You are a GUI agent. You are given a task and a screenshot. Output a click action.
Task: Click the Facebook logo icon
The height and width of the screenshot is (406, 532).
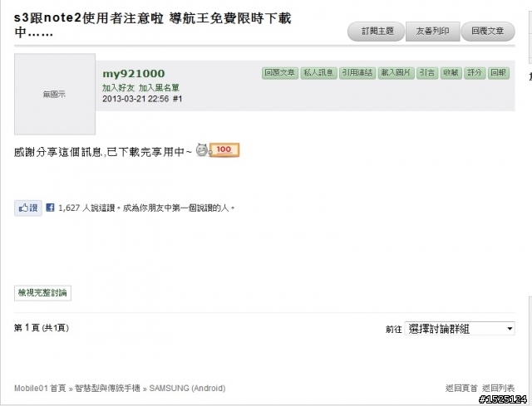click(50, 208)
